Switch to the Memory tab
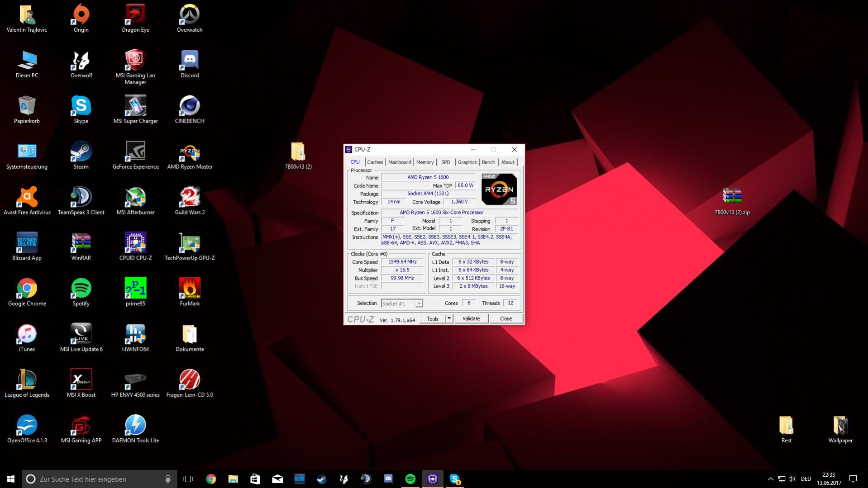Viewport: 868px width, 488px height. [425, 162]
